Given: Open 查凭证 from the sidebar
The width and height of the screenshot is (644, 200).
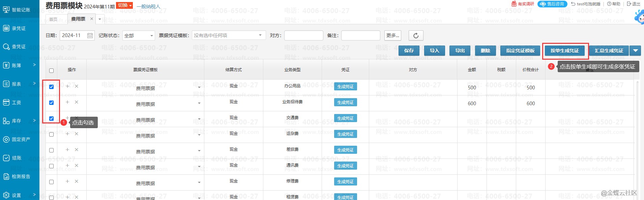Looking at the screenshot, I should tap(19, 47).
